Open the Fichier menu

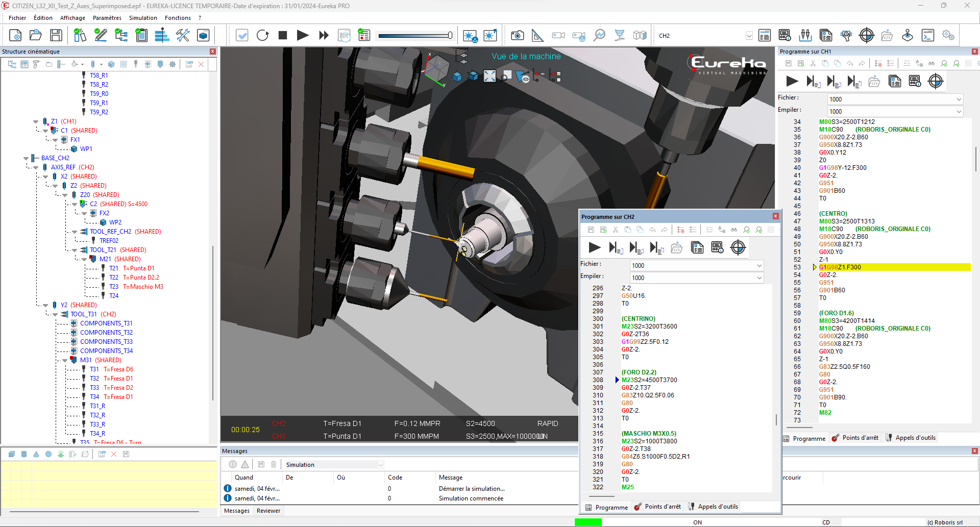click(17, 18)
